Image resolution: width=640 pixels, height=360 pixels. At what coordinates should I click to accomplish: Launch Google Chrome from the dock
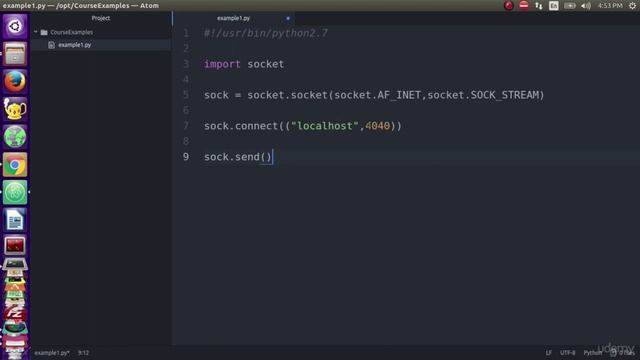(x=15, y=164)
